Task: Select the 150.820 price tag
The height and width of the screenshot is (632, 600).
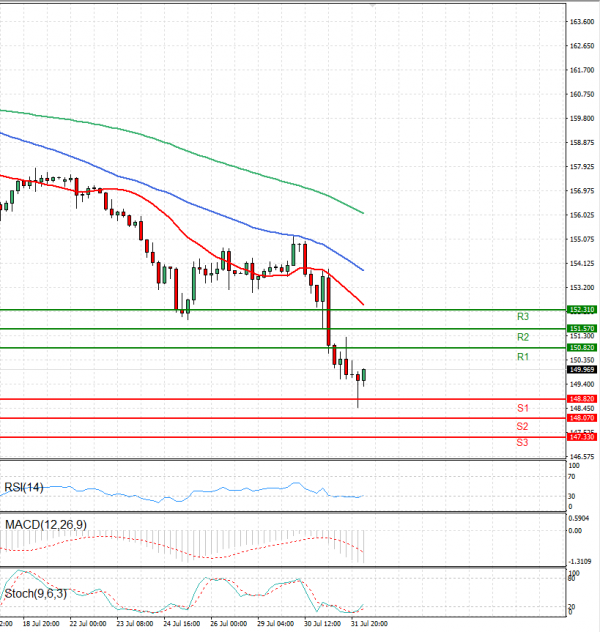Action: point(582,347)
